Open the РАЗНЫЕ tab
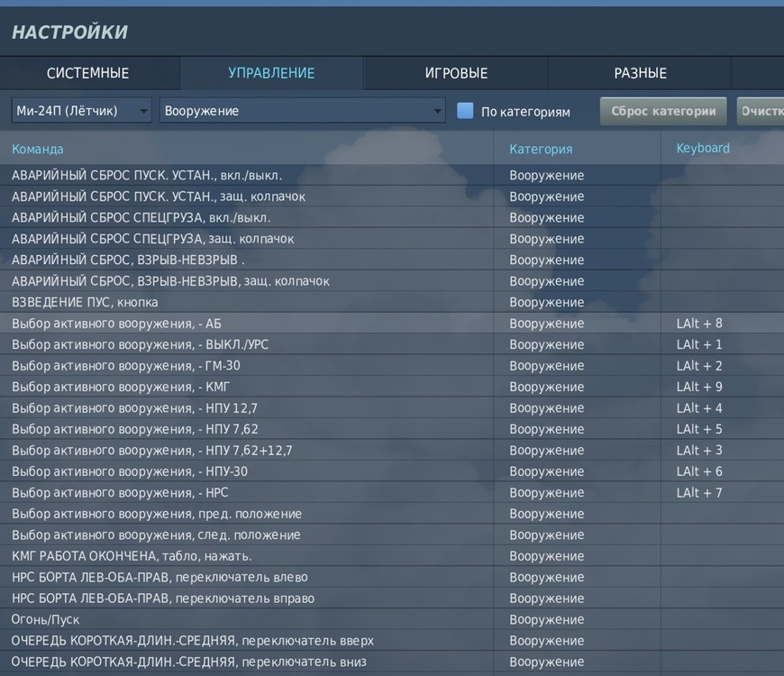The height and width of the screenshot is (676, 784). (640, 73)
